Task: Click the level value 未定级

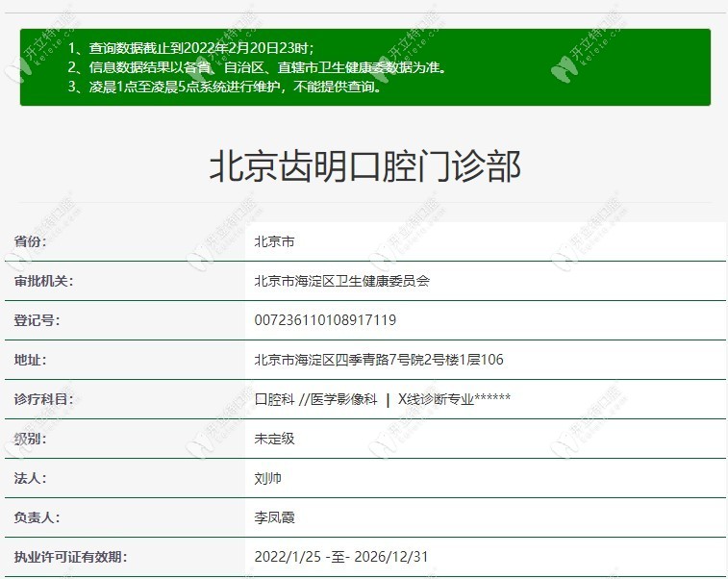Action: pyautogui.click(x=274, y=439)
